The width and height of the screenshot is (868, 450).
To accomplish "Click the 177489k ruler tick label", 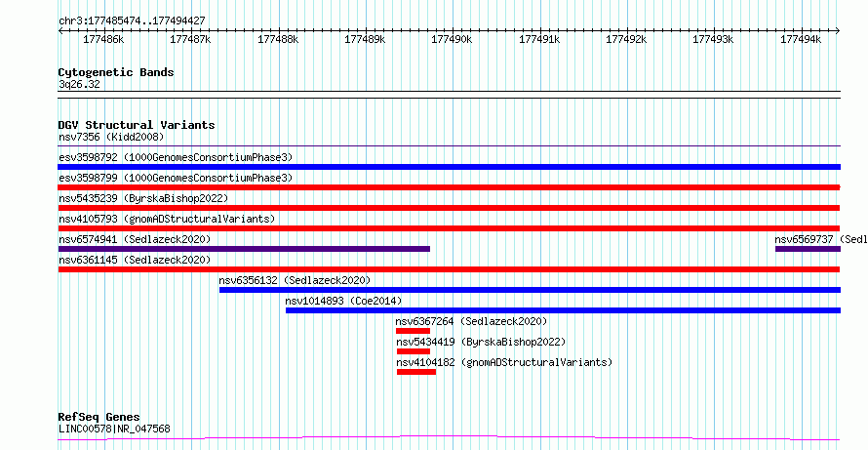I will pos(365,39).
